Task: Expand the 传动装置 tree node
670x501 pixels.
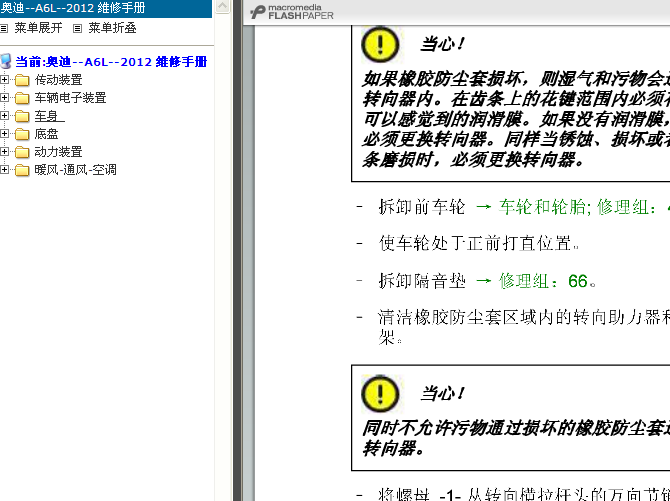Action: coord(4,80)
